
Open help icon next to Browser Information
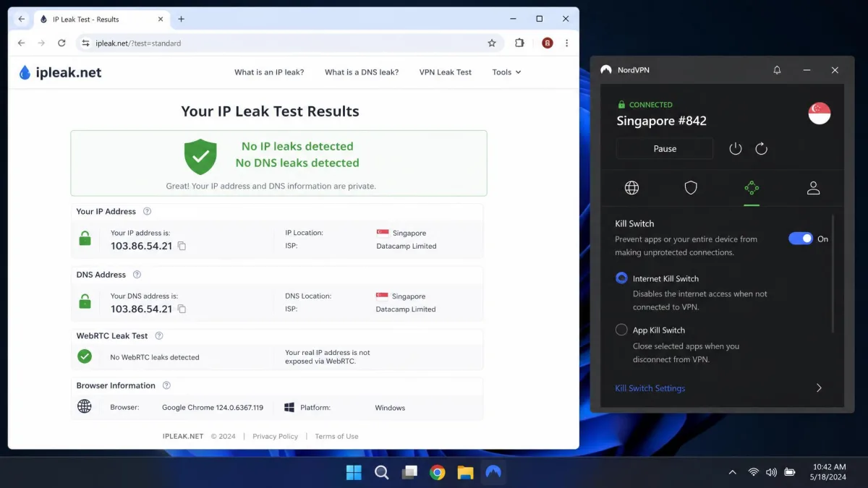166,385
